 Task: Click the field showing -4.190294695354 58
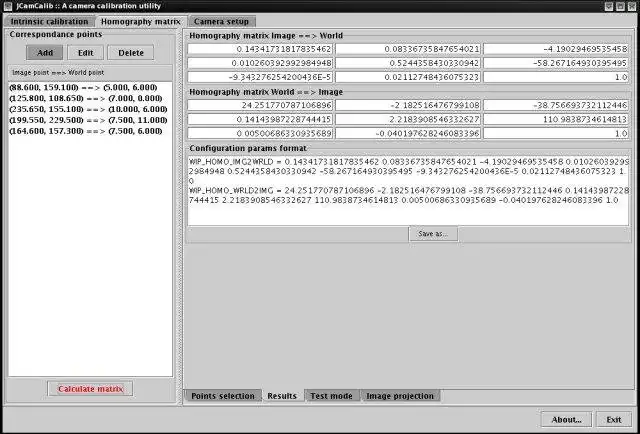[x=556, y=49]
